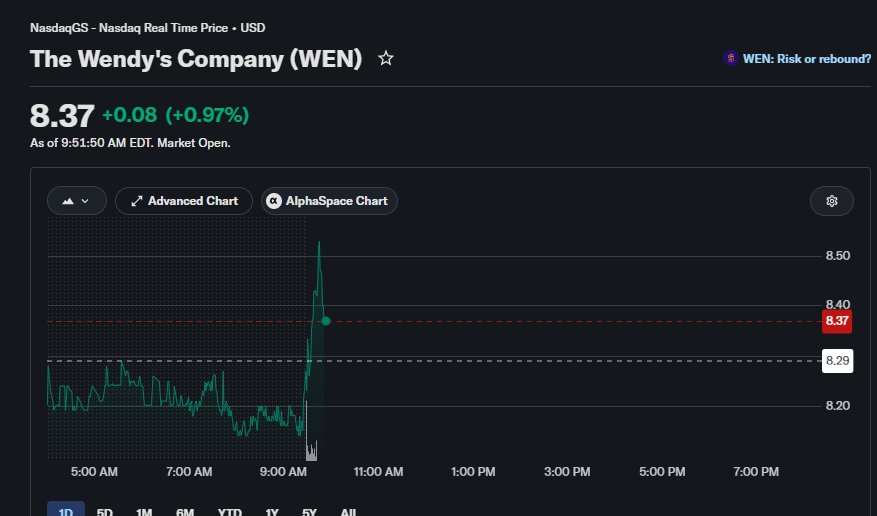Click the 5:00 PM axis label
877x516 pixels.
[662, 472]
